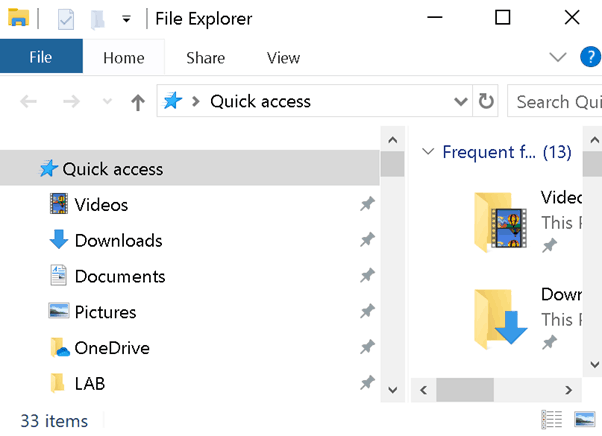The height and width of the screenshot is (436, 602).
Task: Click the 33 items status text
Action: click(x=54, y=421)
